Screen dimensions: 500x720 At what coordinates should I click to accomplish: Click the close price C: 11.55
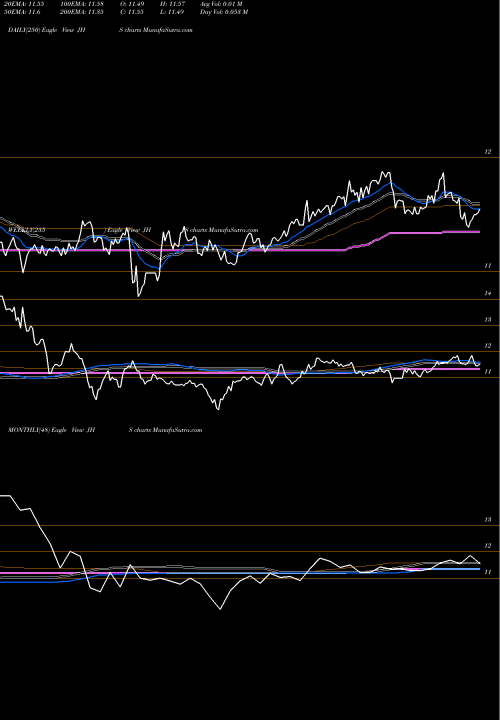(132, 12)
